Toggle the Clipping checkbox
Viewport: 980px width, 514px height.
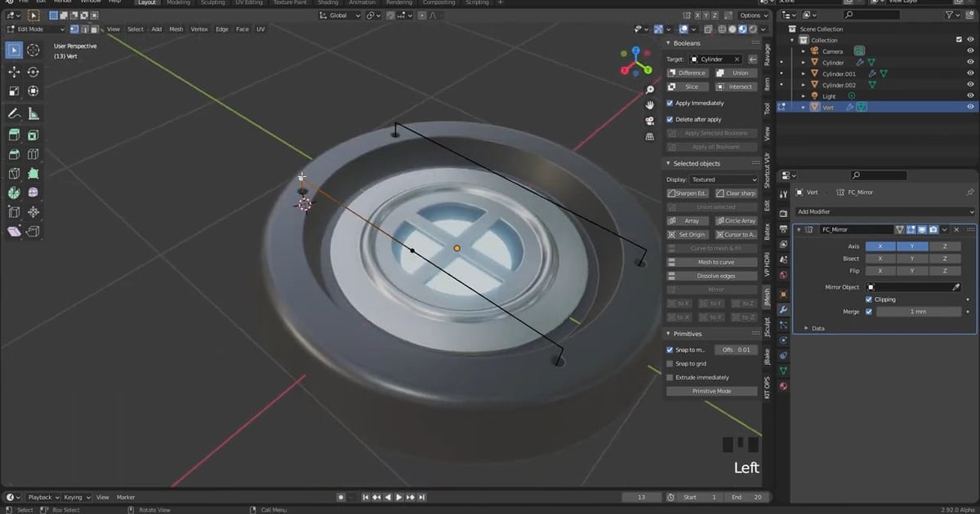point(869,299)
